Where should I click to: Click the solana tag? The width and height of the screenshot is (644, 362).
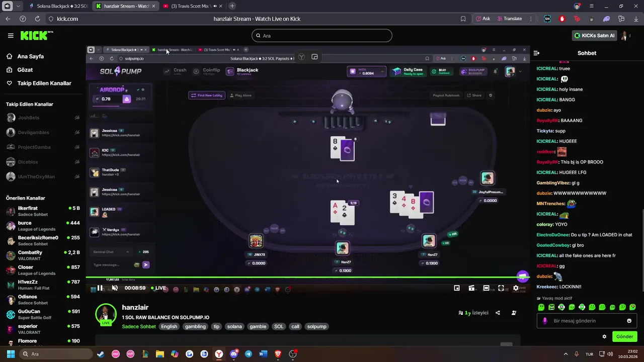tap(234, 326)
